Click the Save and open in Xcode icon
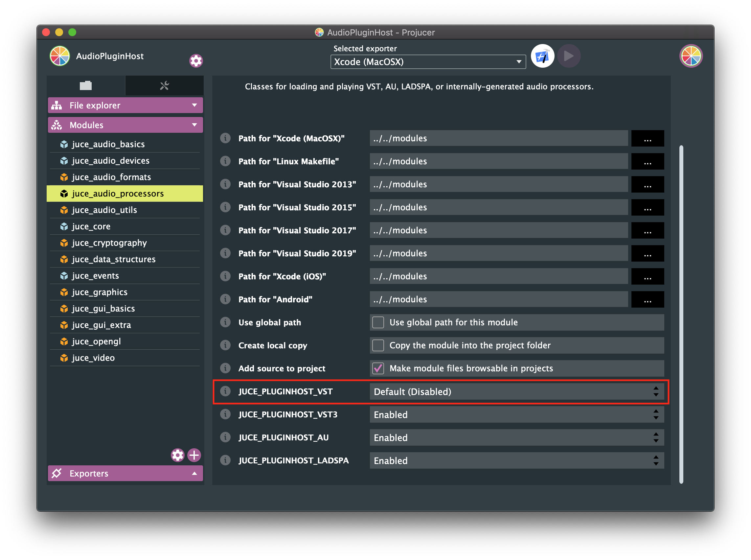 pos(542,56)
